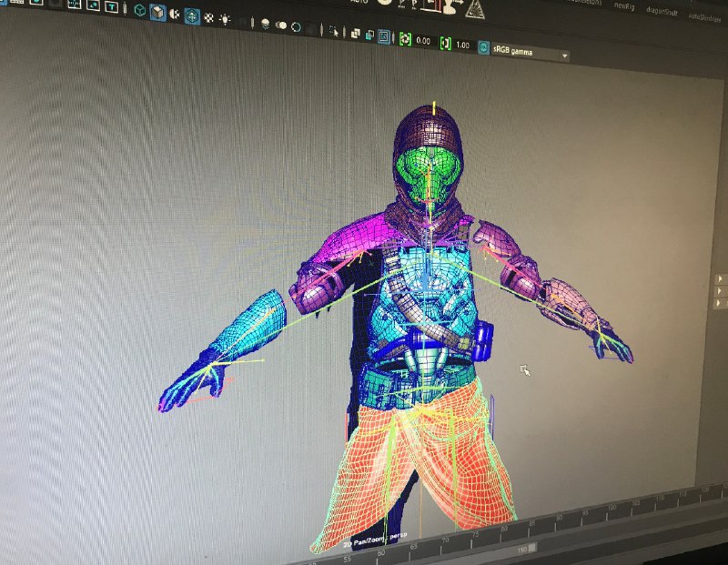Toggle motion blur ring icon
The width and height of the screenshot is (728, 565).
click(296, 27)
